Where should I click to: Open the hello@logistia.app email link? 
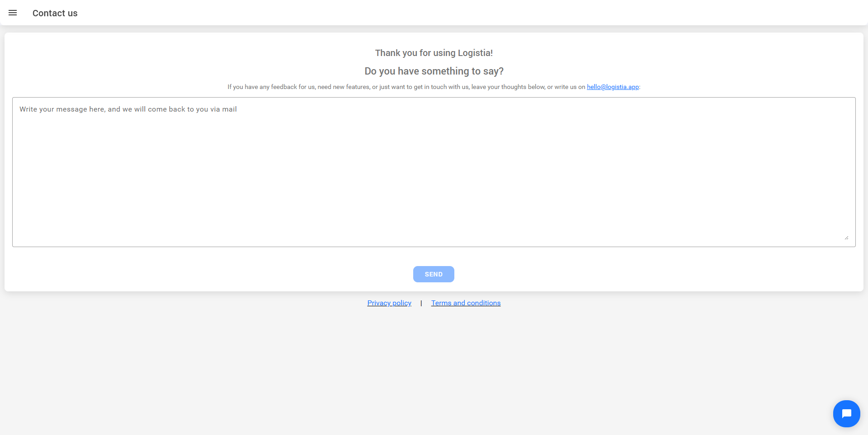click(x=613, y=87)
